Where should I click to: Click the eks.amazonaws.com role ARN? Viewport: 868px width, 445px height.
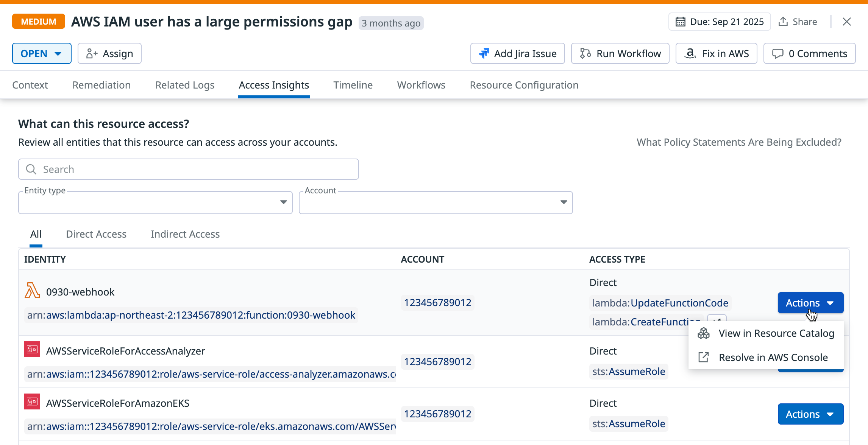click(210, 426)
